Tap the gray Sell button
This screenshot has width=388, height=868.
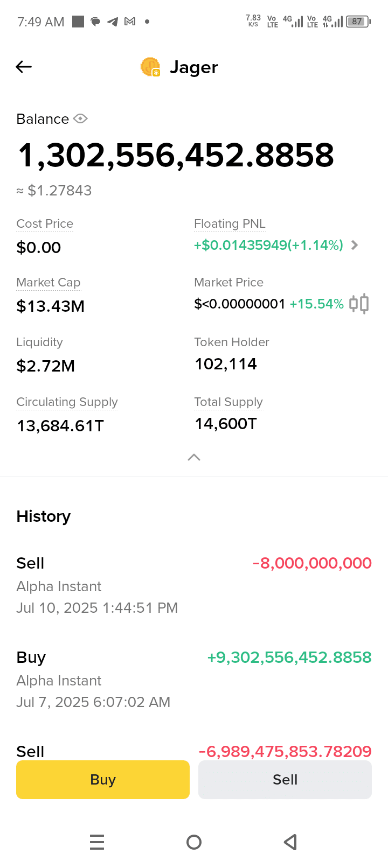[x=285, y=779]
